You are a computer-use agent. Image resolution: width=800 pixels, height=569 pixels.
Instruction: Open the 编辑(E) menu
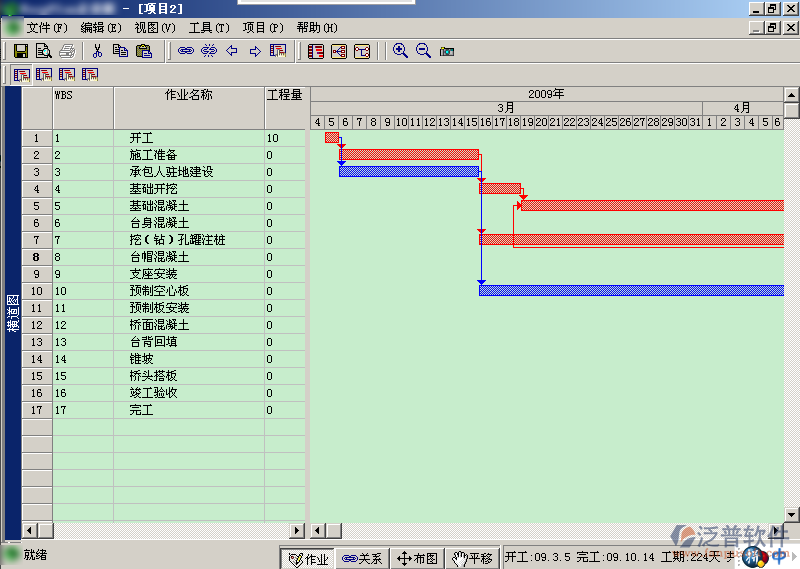[101, 28]
